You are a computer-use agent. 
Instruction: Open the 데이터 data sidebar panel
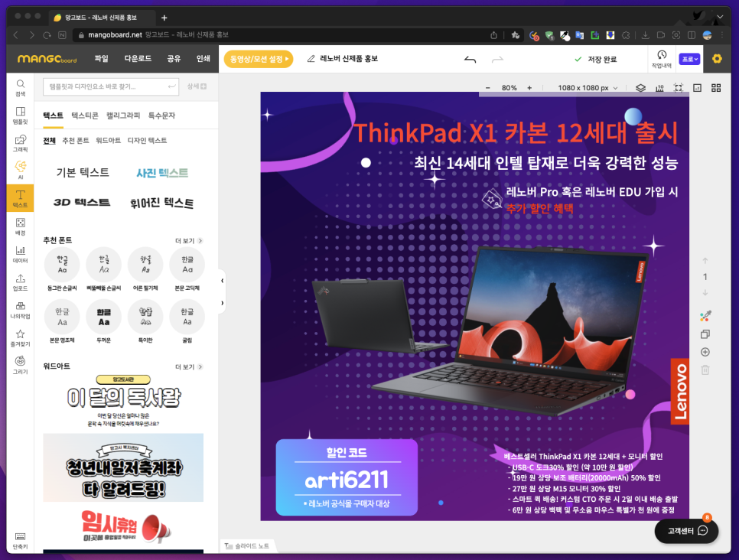click(x=20, y=254)
